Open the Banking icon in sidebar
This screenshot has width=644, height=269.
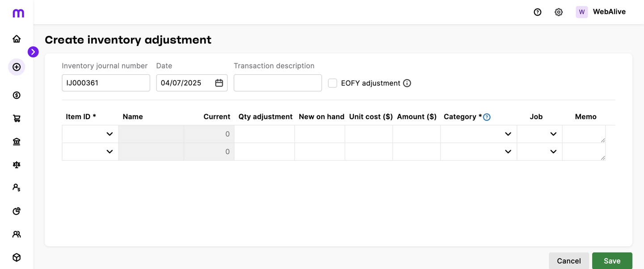coord(17,141)
